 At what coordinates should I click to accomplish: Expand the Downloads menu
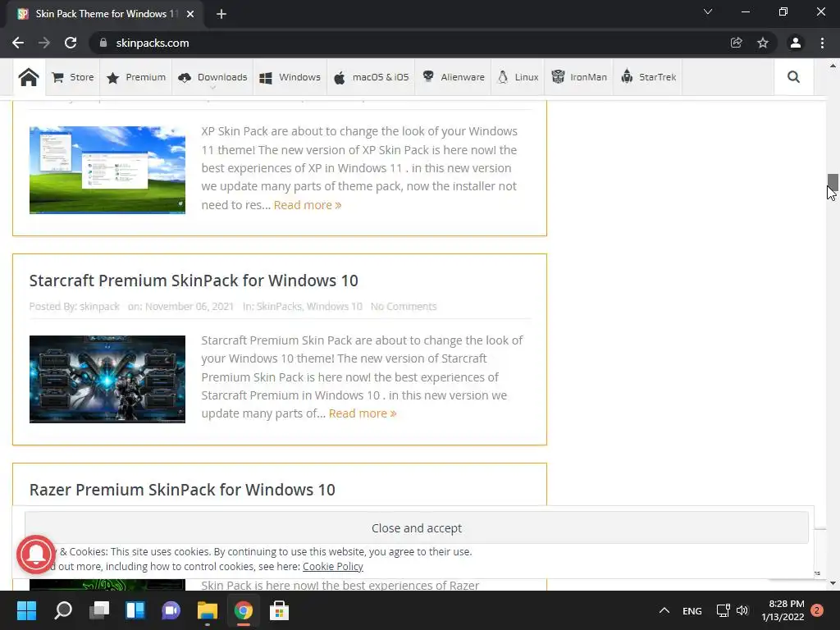pyautogui.click(x=212, y=77)
